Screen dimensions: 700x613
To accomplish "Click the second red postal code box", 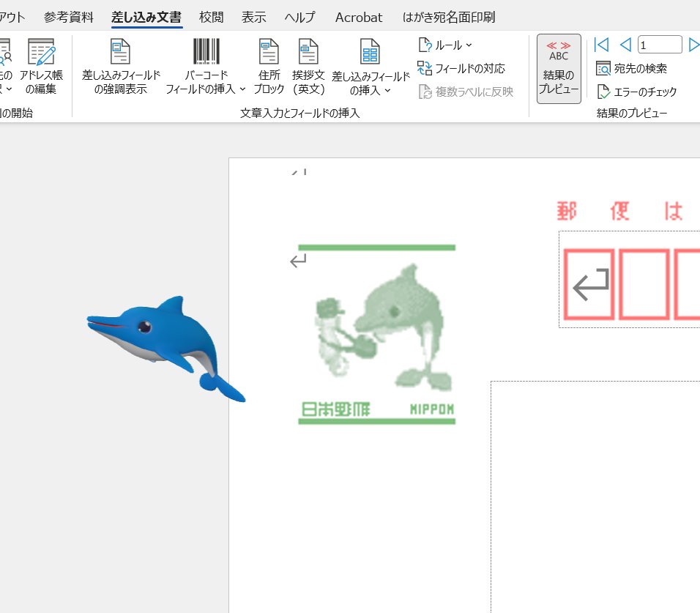I will click(x=644, y=284).
